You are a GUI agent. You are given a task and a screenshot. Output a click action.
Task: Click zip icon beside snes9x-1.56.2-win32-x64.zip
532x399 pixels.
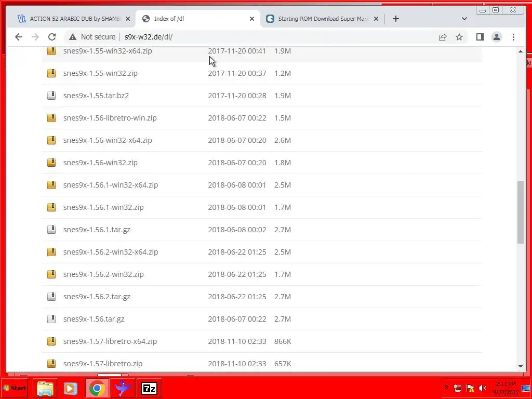click(51, 252)
